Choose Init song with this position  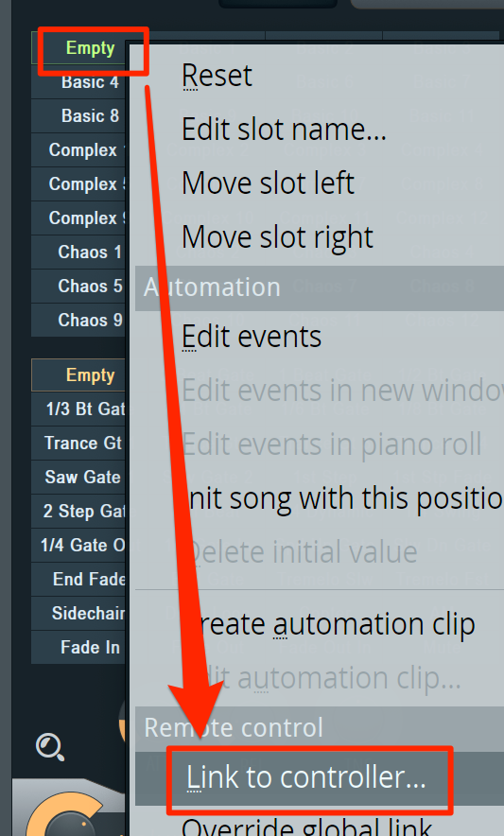[341, 498]
